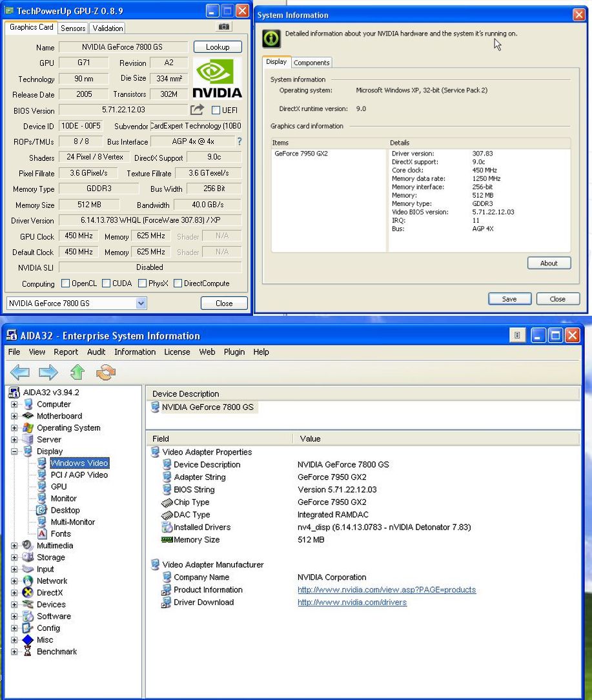The image size is (592, 700).
Task: Select the Benchmark tree node
Action: coord(57,652)
